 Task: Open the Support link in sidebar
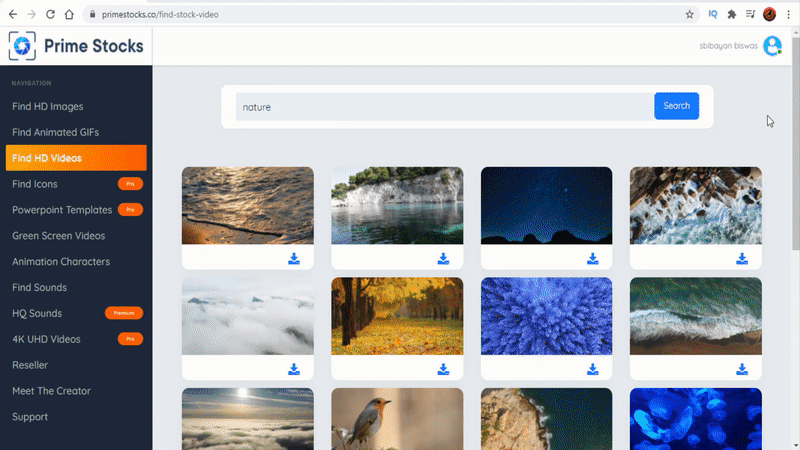point(30,417)
